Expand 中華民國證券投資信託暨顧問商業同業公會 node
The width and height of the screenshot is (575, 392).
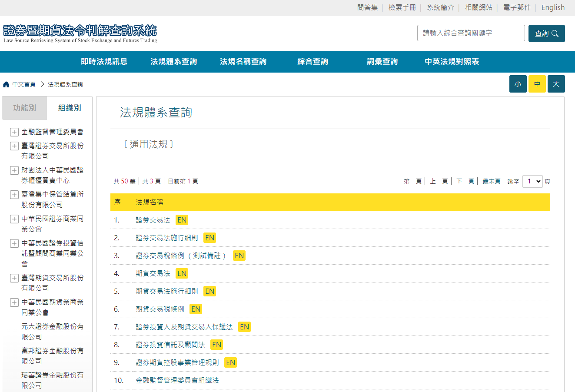pyautogui.click(x=14, y=243)
